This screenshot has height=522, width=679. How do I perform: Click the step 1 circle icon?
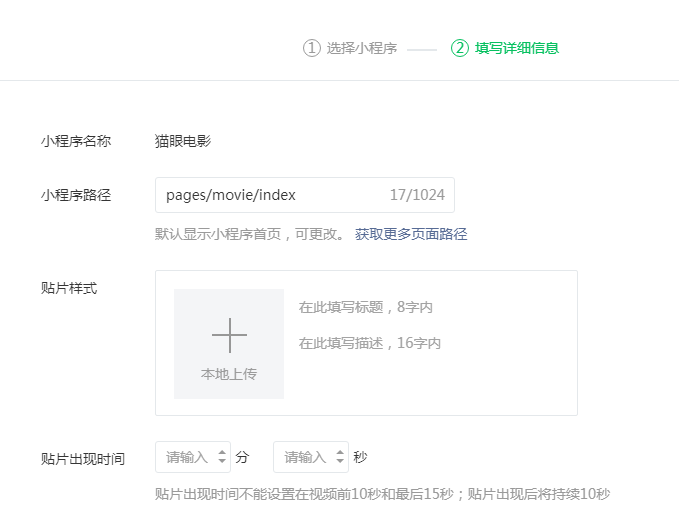pos(311,48)
